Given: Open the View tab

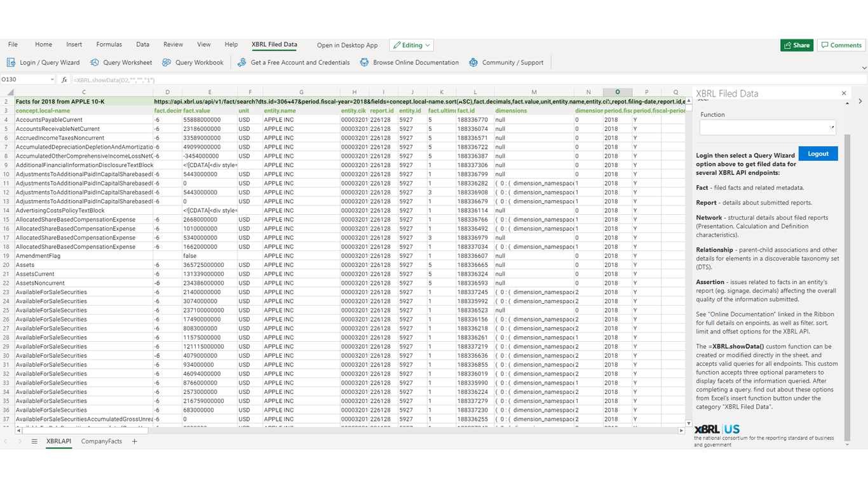Looking at the screenshot, I should pyautogui.click(x=203, y=44).
